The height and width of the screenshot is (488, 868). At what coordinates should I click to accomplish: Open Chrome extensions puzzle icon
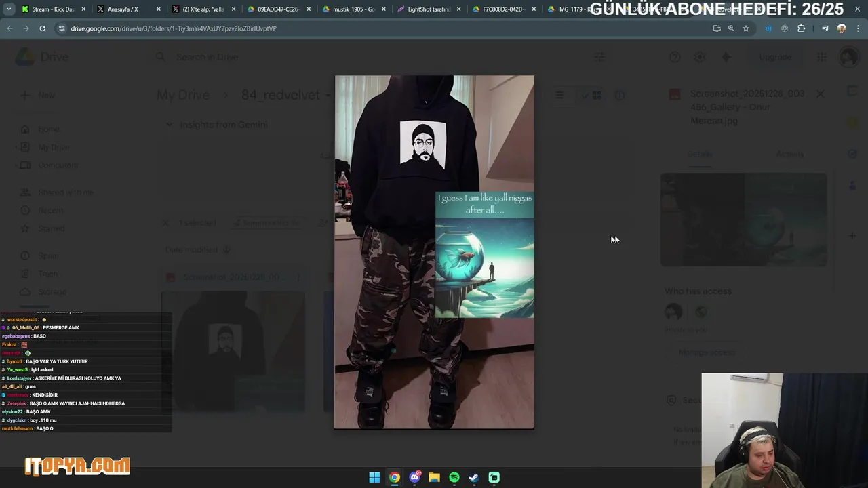tap(802, 28)
